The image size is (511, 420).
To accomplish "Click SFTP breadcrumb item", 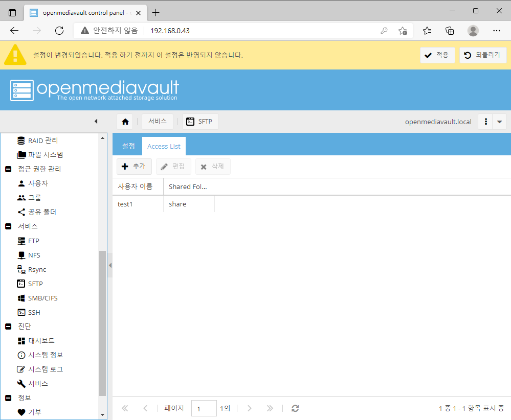I will 200,122.
